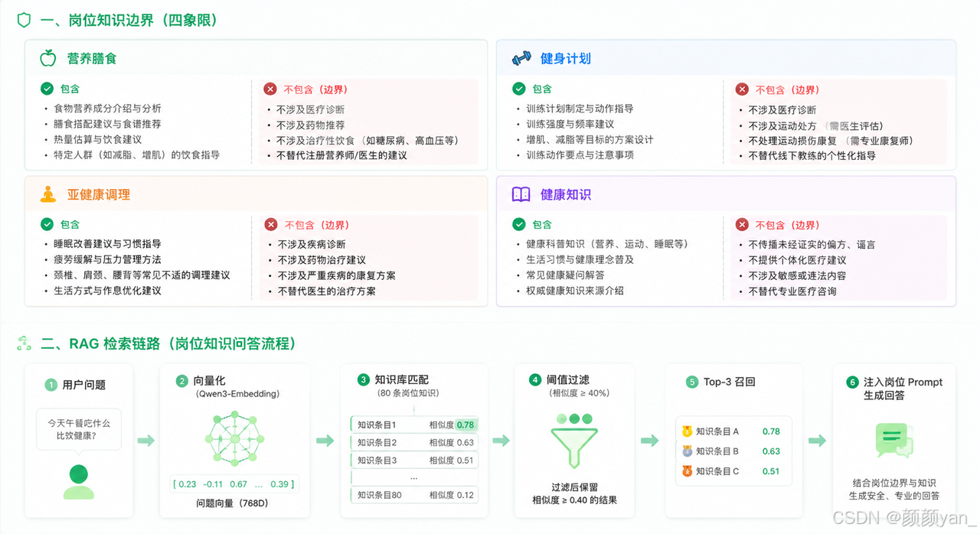Click the line 训练计划制定与动作指导
The height and width of the screenshot is (534, 980).
coord(580,109)
